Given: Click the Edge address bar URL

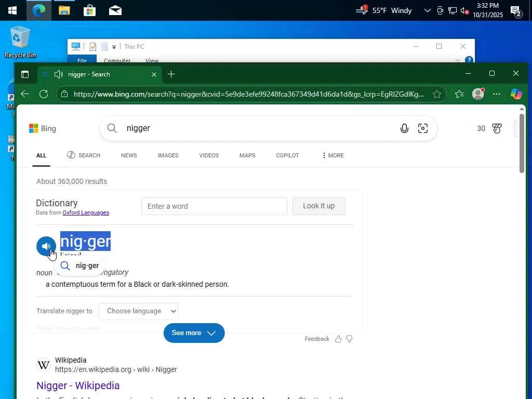Looking at the screenshot, I should [248, 94].
